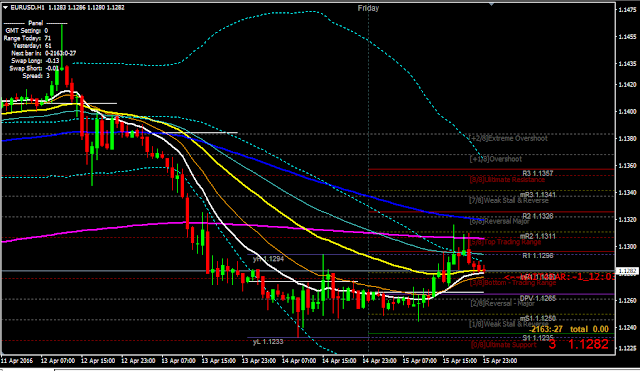
Task: Click the '[5/8]Top Trading Range' label
Action: pos(506,242)
